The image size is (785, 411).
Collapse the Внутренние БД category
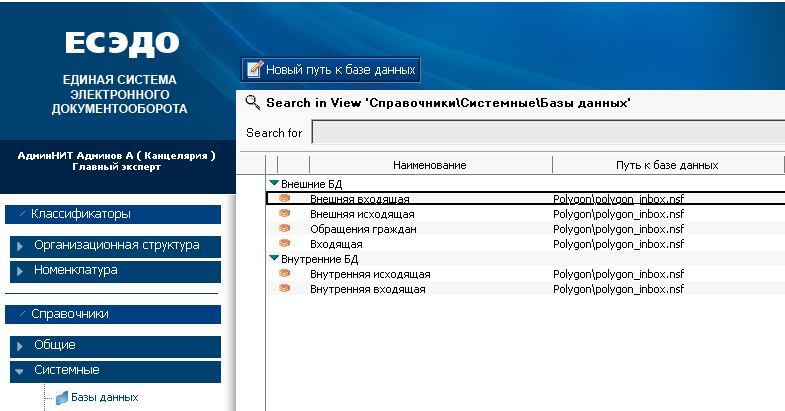274,258
